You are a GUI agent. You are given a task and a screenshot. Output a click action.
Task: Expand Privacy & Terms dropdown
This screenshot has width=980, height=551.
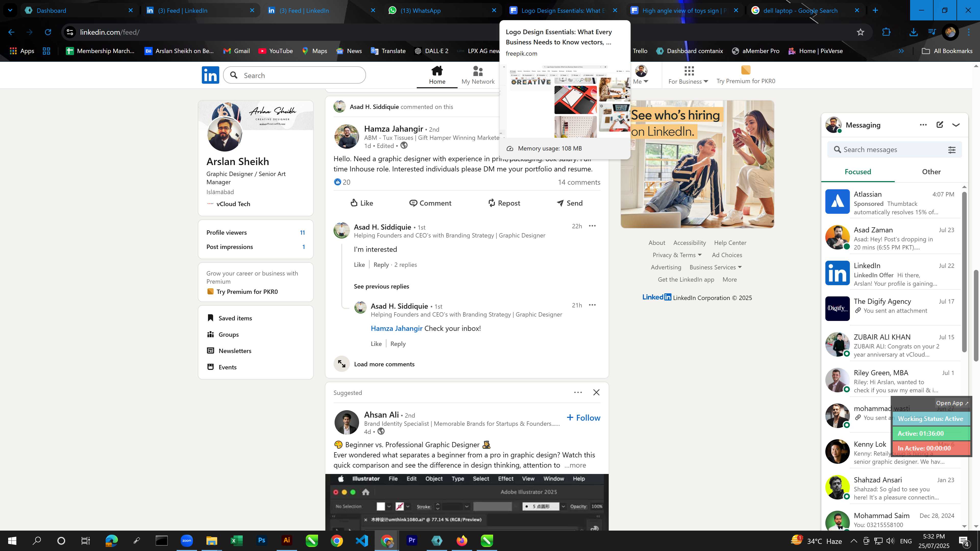click(677, 255)
